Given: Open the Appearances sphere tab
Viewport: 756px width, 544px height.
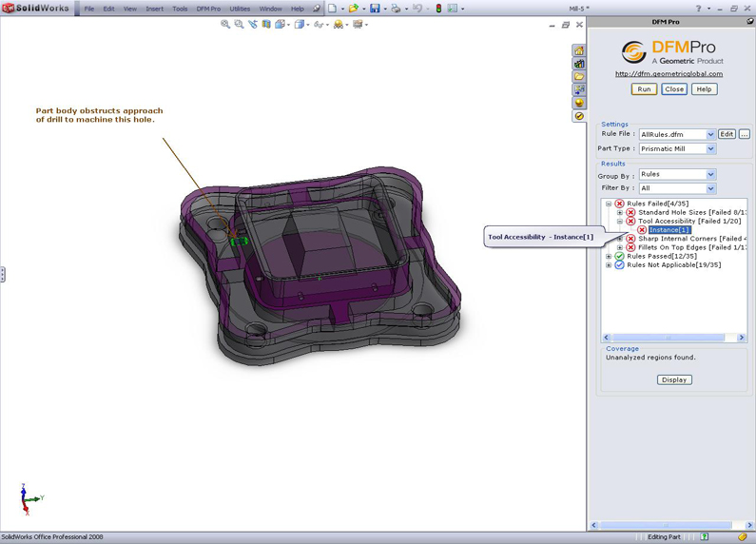Looking at the screenshot, I should (579, 103).
